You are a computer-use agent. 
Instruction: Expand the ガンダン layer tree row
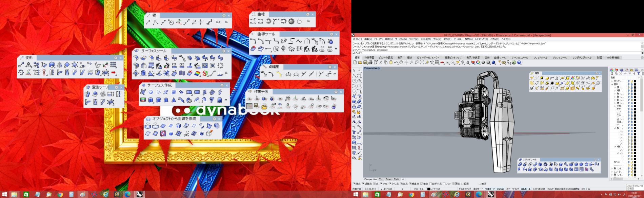coord(612,81)
